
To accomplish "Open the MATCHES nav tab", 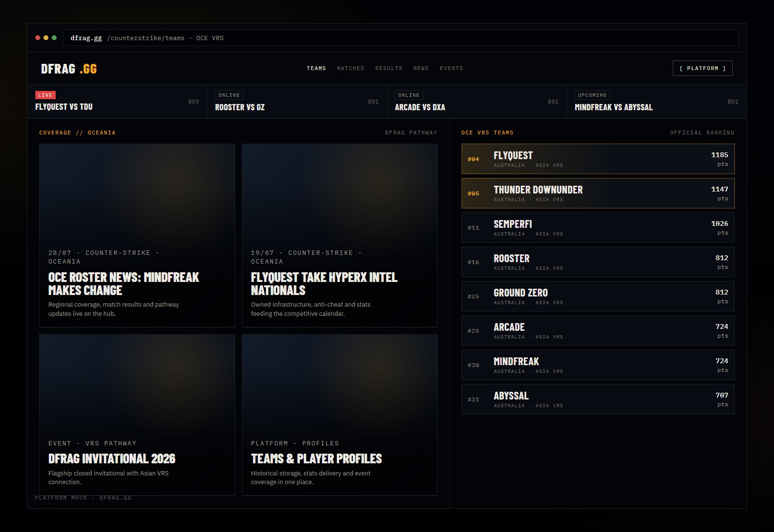I will click(x=351, y=68).
